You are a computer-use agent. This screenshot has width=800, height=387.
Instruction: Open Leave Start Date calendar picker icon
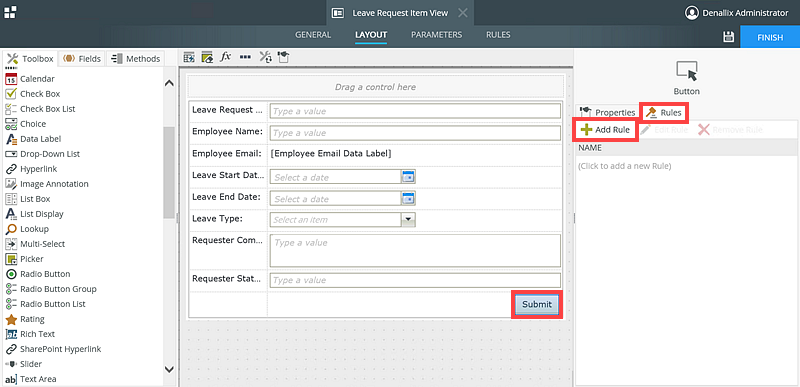[x=408, y=177]
